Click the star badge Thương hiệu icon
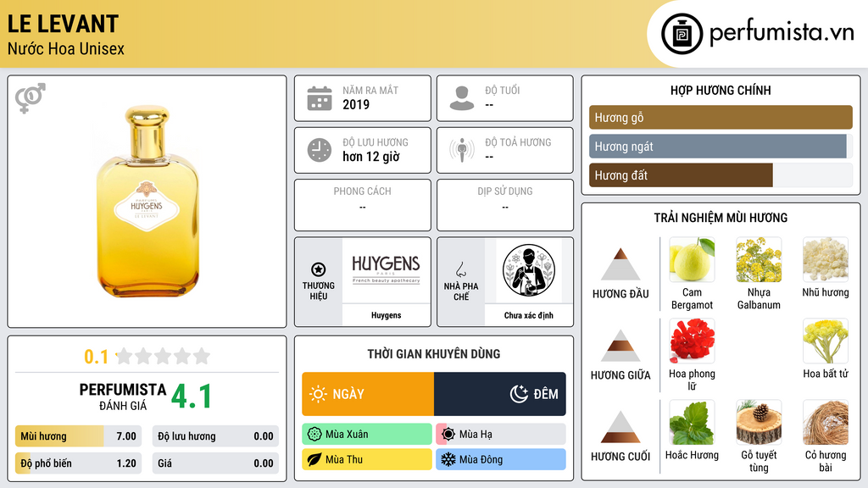868x488 pixels. coord(319,269)
